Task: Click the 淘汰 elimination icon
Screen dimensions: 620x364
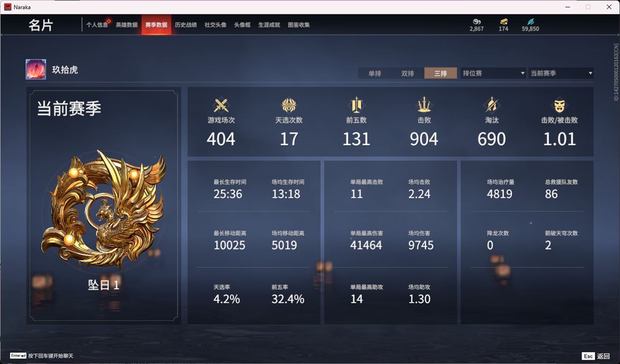Action: (x=491, y=105)
